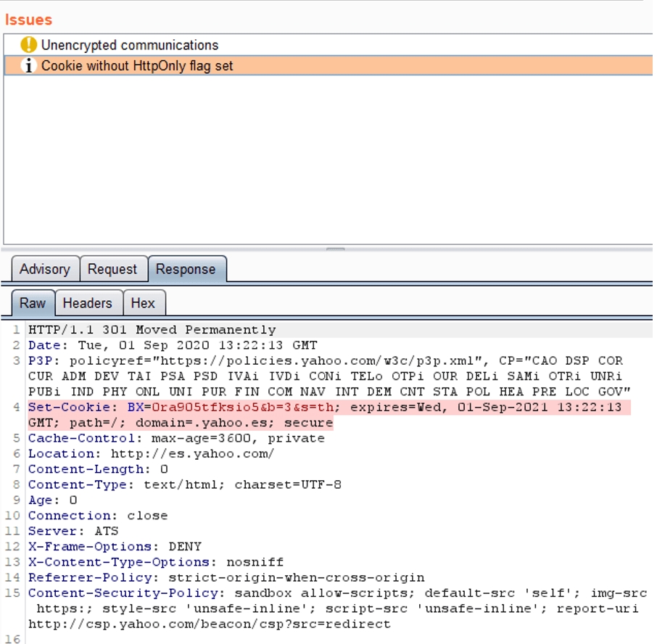The image size is (657, 644).
Task: Switch to the Hex view tab
Action: coord(143,303)
